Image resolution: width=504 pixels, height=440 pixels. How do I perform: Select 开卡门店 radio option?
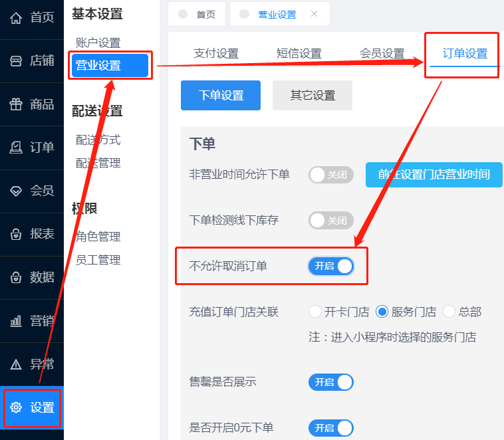point(315,312)
